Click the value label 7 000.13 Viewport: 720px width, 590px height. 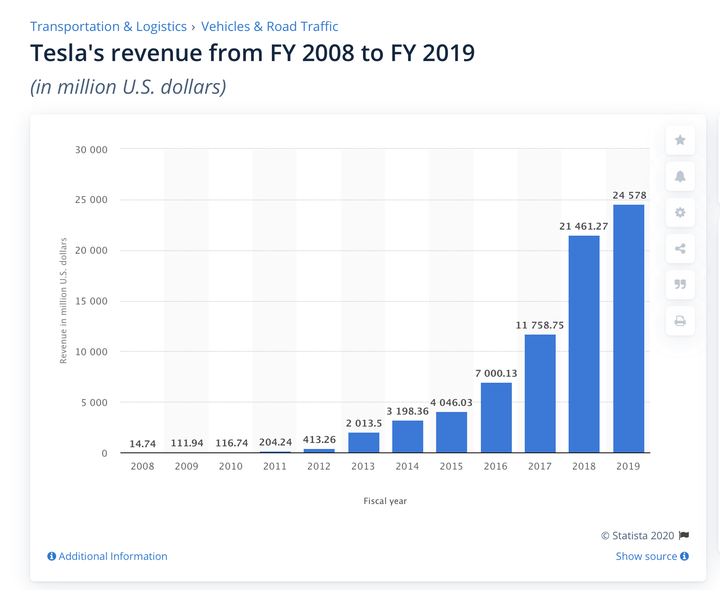point(496,373)
